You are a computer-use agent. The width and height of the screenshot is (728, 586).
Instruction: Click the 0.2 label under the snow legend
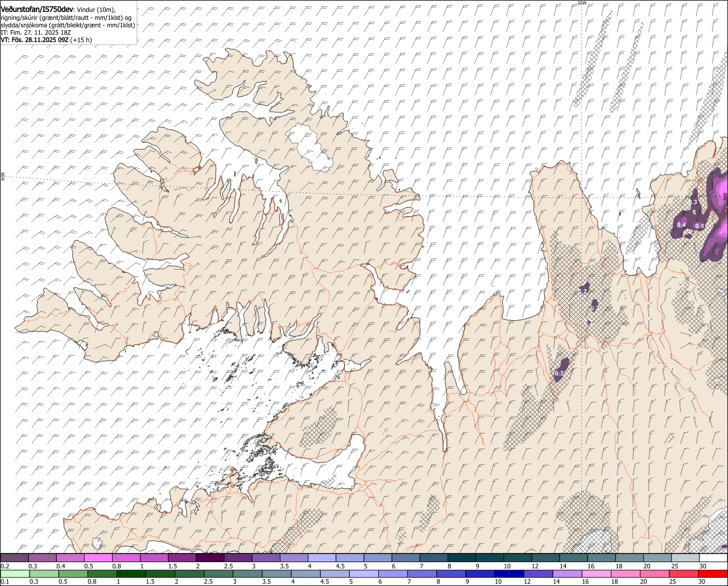pyautogui.click(x=5, y=566)
